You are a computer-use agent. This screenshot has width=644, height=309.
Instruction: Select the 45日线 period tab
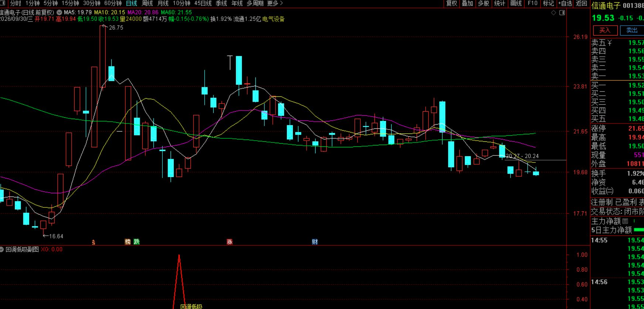203,3
